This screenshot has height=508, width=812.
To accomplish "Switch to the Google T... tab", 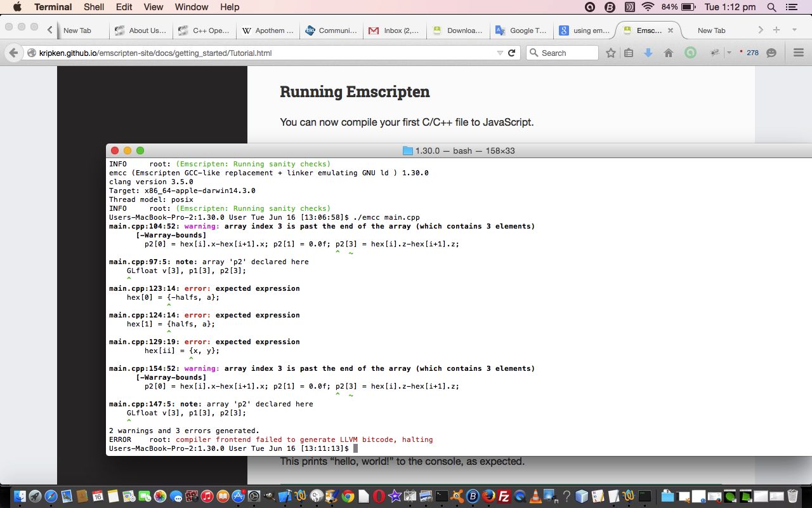I will pos(521,30).
